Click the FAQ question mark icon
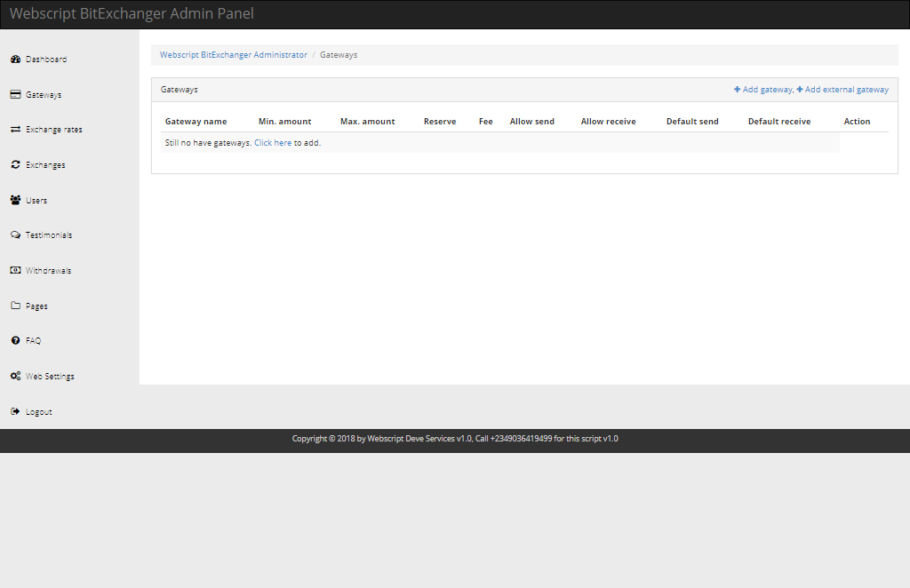This screenshot has height=588, width=910. [16, 340]
